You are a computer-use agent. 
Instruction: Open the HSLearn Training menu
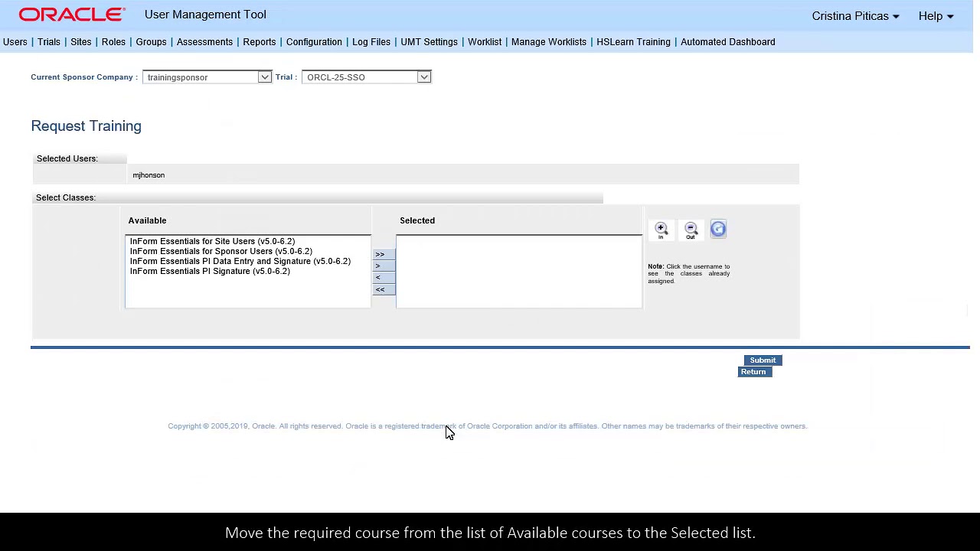tap(633, 42)
